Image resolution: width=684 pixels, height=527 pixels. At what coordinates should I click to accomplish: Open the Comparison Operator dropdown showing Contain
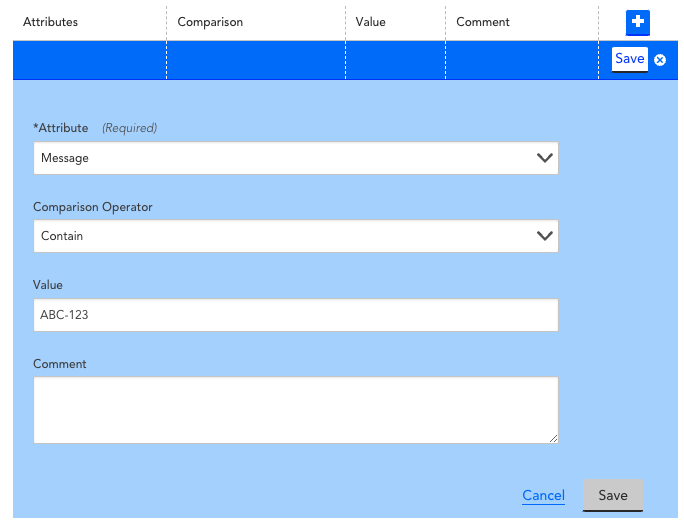pyautogui.click(x=296, y=236)
